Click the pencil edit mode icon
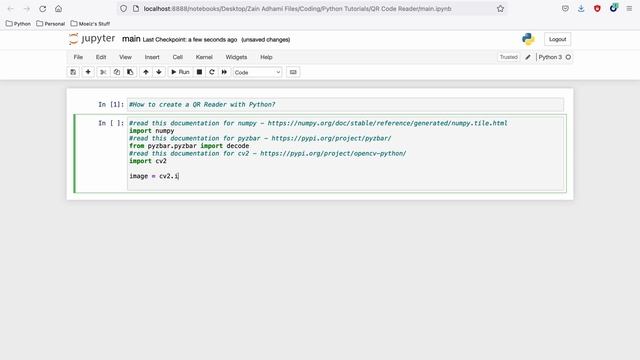640x360 pixels. point(528,57)
